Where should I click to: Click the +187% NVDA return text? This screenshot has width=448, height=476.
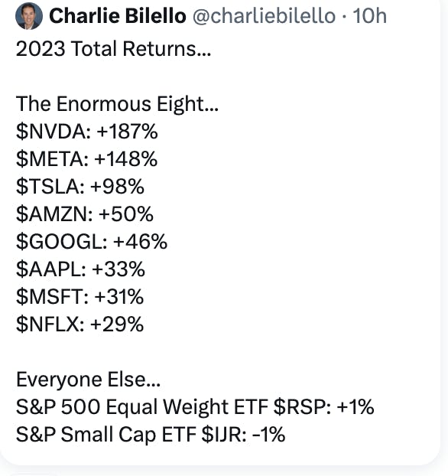pos(128,132)
